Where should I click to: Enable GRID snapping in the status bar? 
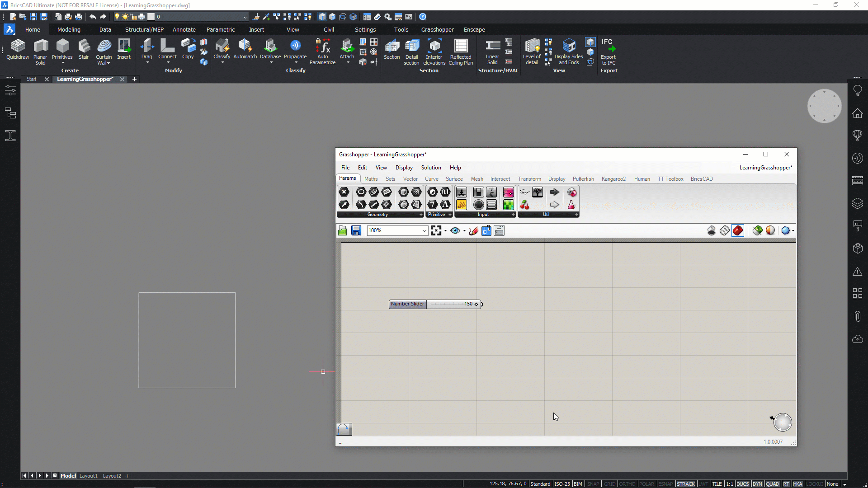coord(610,484)
